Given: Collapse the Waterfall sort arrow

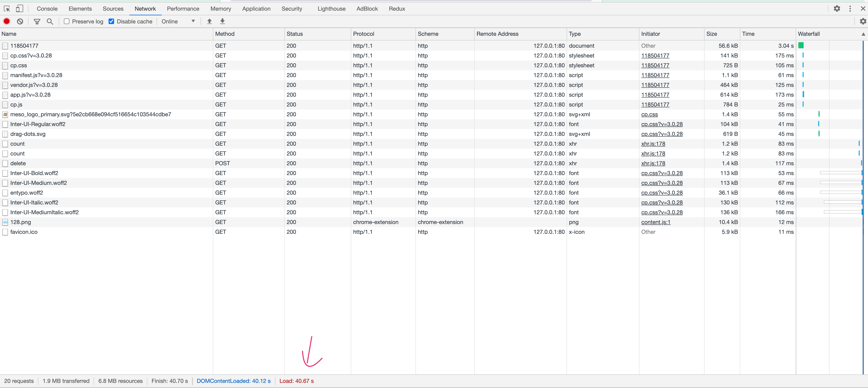Looking at the screenshot, I should [863, 34].
